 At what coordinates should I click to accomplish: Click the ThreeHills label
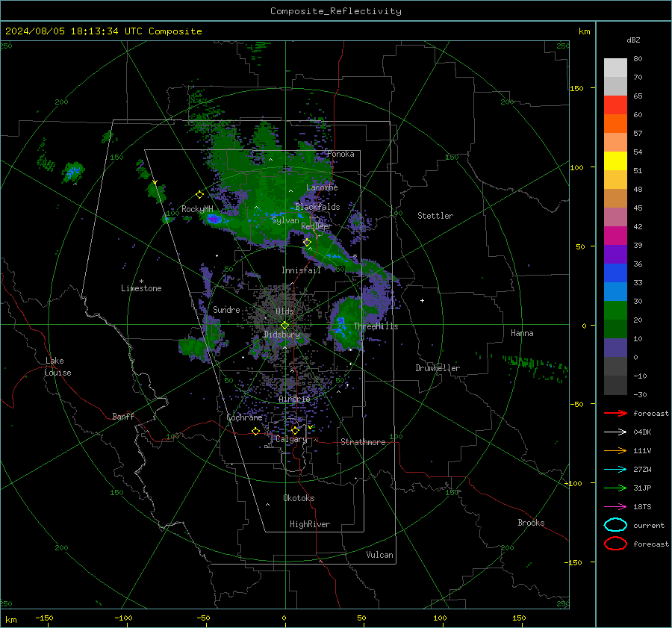[376, 326]
